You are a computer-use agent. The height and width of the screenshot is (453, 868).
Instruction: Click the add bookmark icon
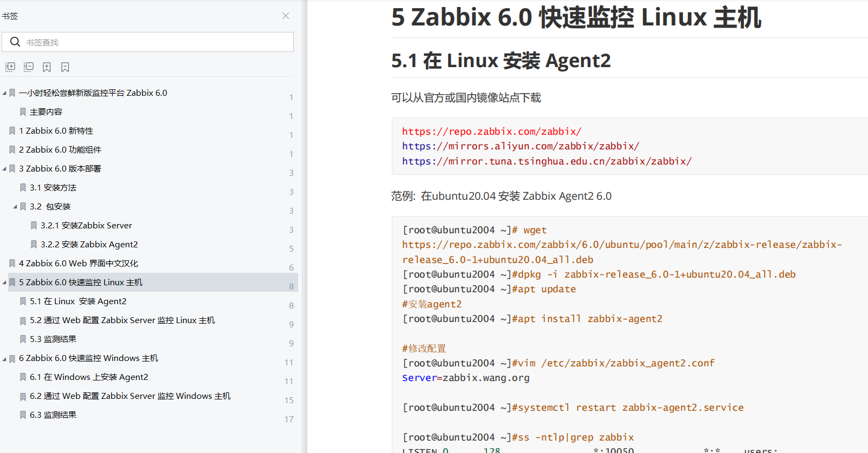click(x=47, y=67)
